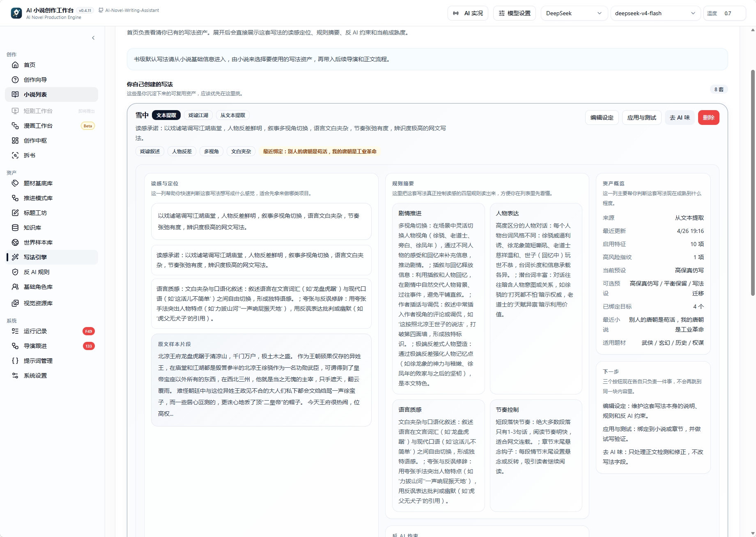Select the 短剧工作台 menu item
The width and height of the screenshot is (756, 537).
tap(51, 111)
